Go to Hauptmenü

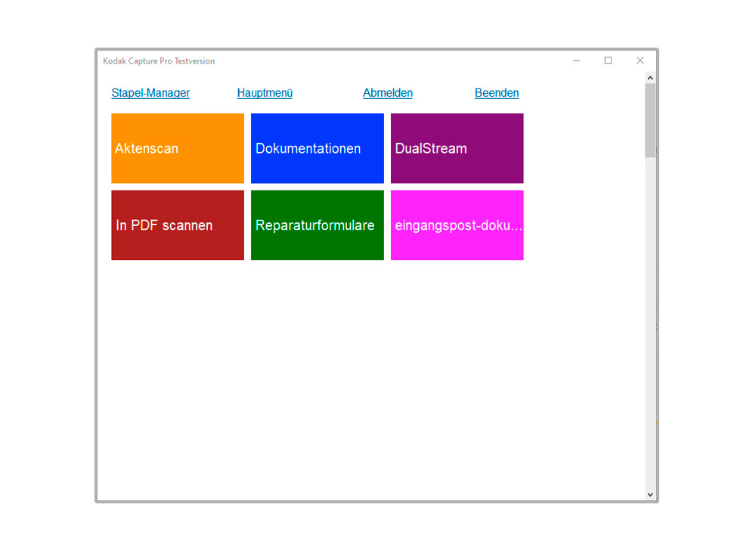(265, 93)
